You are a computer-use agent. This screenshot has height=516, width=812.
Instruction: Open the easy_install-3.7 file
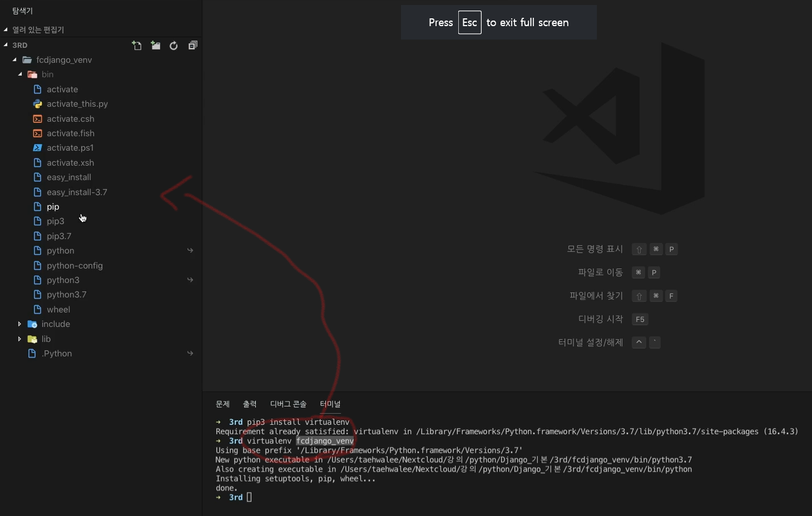point(77,192)
